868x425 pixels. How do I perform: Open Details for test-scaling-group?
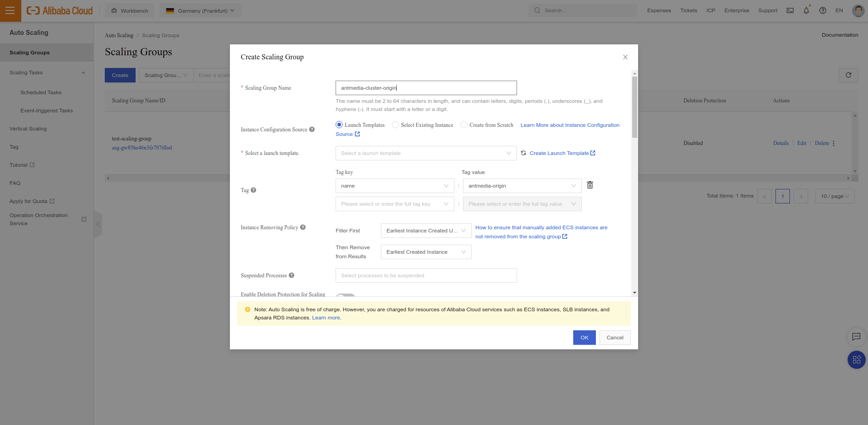[781, 143]
